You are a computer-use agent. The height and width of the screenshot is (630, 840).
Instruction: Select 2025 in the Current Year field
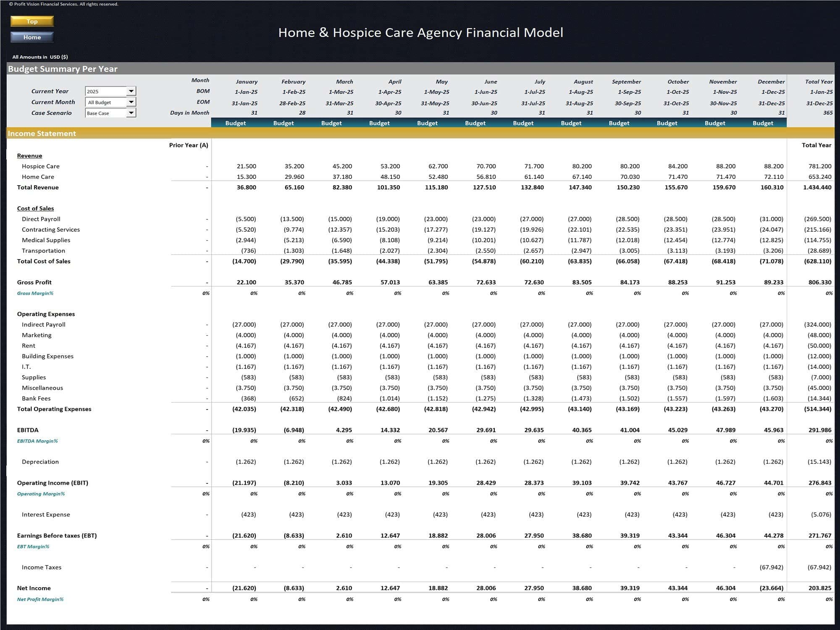point(105,91)
